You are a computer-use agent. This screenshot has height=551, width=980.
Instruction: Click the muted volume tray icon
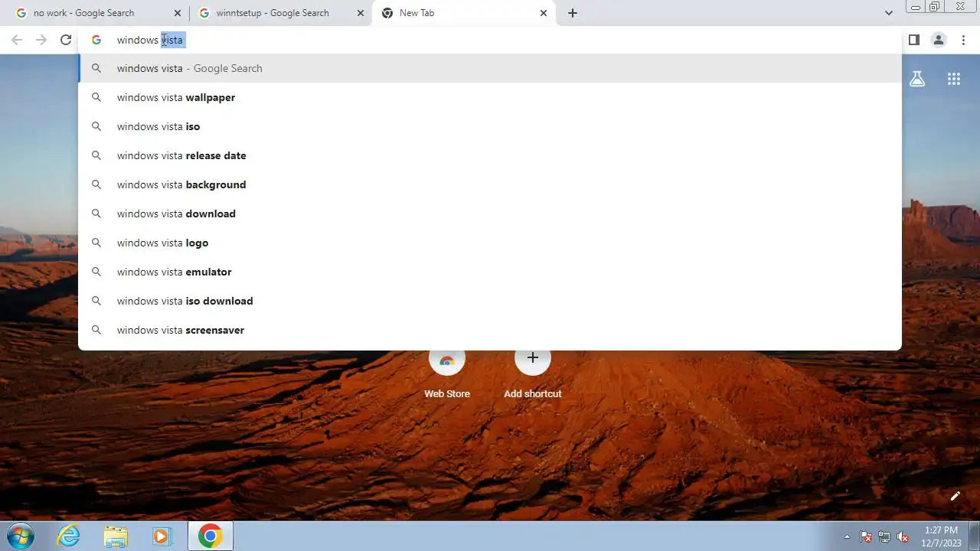coord(903,536)
